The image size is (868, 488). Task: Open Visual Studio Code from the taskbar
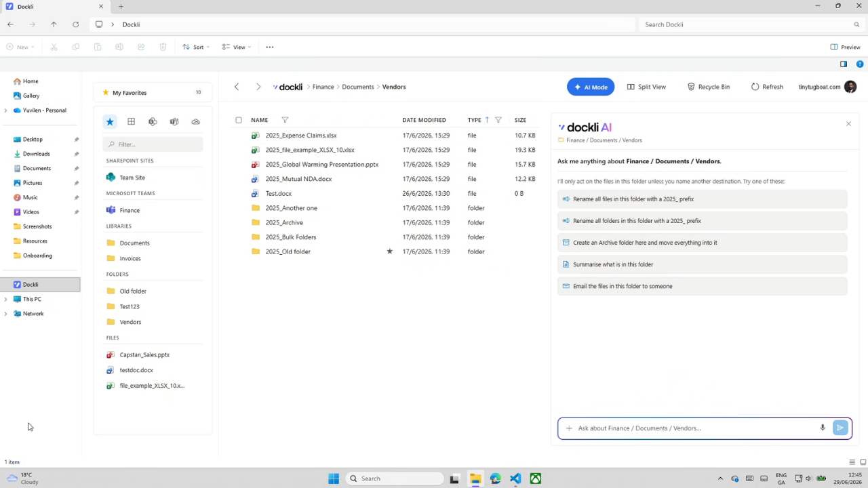515,479
